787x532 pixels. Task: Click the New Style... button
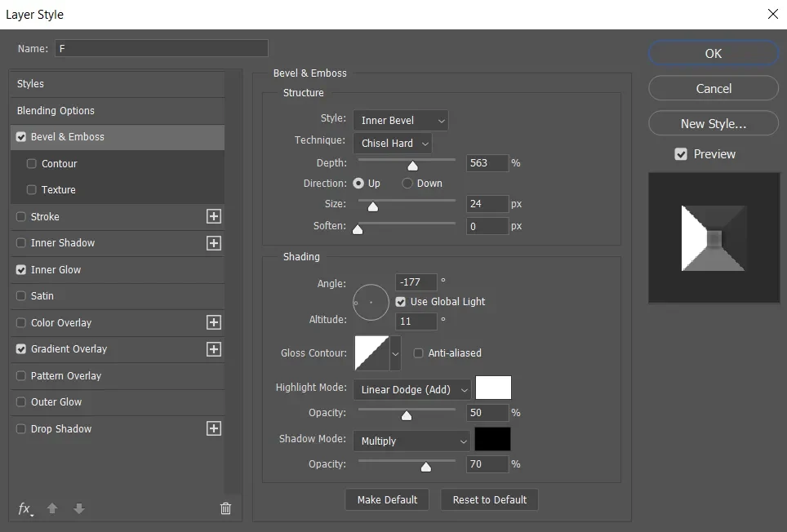click(x=713, y=124)
